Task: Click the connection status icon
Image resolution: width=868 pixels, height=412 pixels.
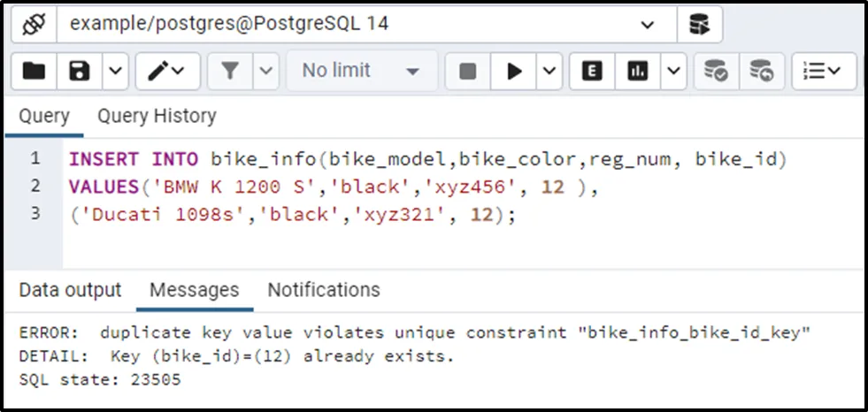Action: tap(32, 24)
